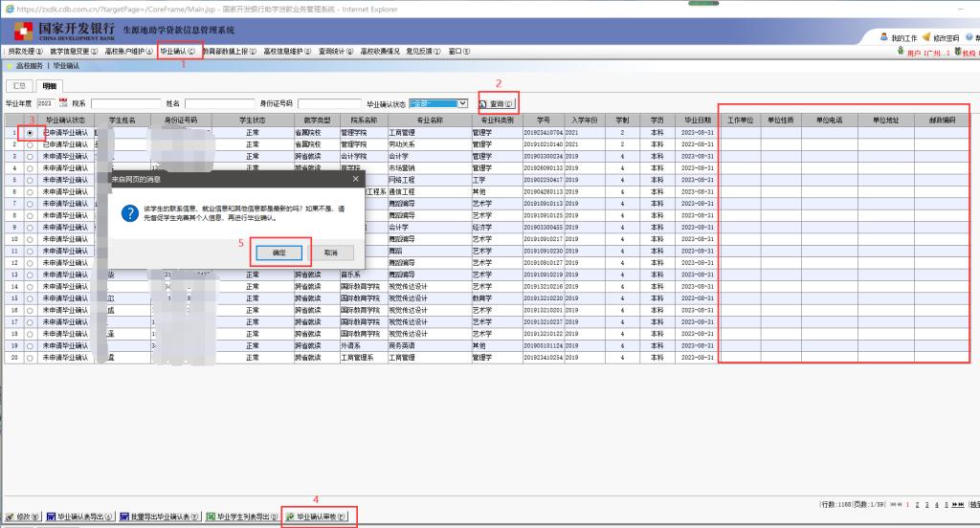Click the 我的工作 person icon
Viewport: 980px width, 528px height.
pyautogui.click(x=884, y=37)
